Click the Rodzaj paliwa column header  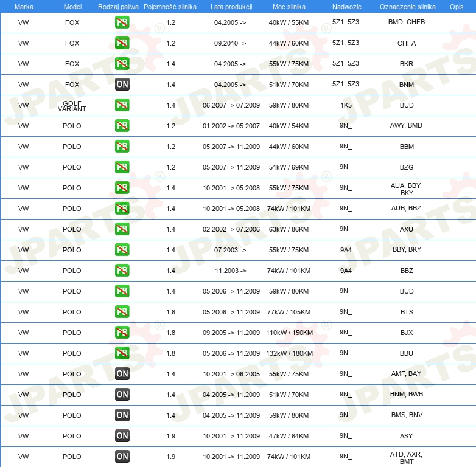(x=118, y=7)
